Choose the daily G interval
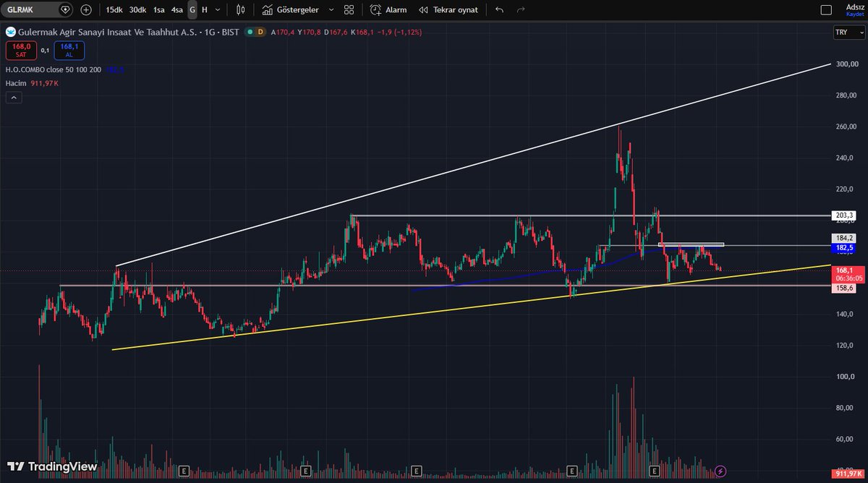 tap(192, 10)
